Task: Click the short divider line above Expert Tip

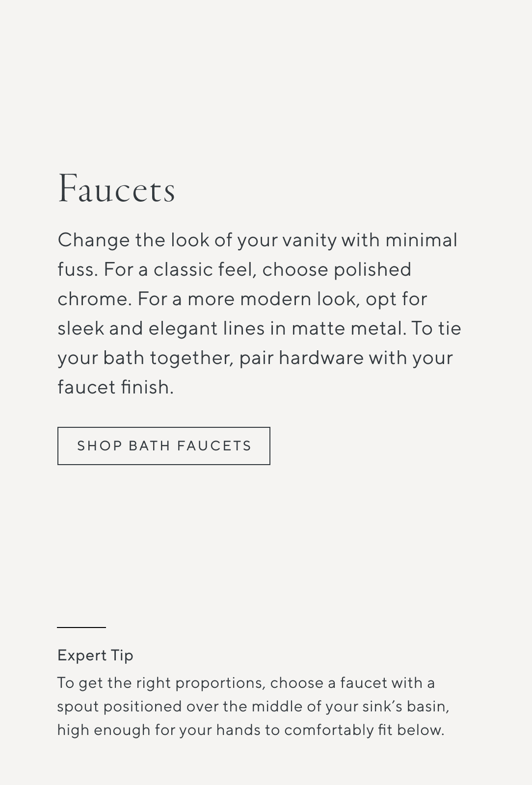Action: click(x=81, y=628)
